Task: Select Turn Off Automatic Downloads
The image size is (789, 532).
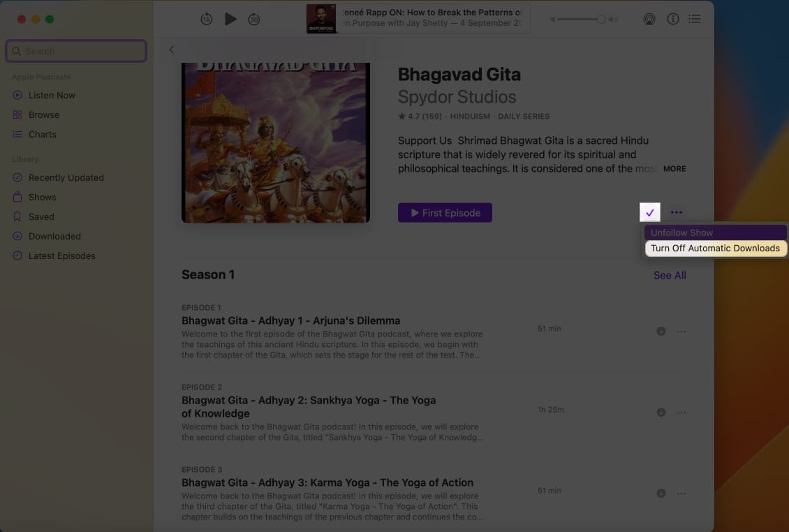Action: click(x=715, y=248)
